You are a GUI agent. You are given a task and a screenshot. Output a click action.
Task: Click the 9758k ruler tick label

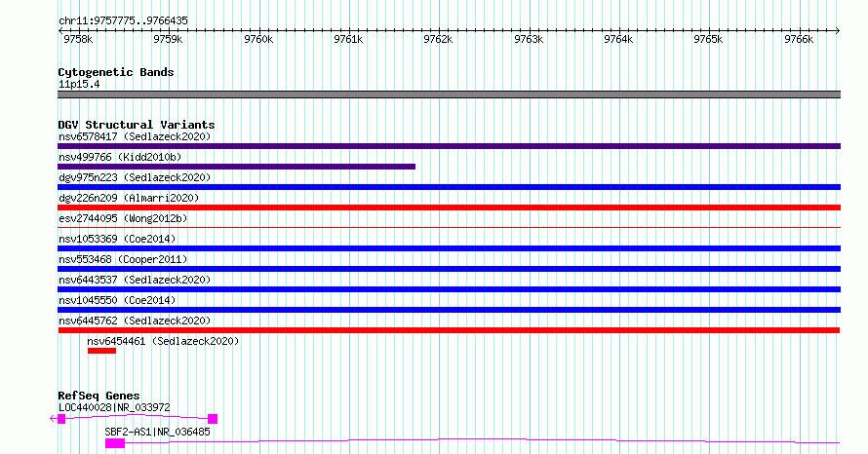(78, 39)
